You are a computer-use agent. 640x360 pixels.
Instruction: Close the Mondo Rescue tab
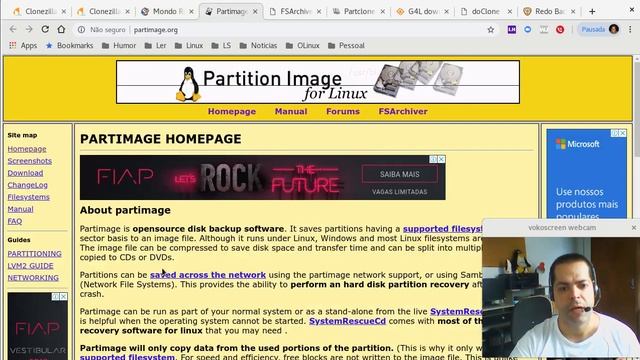[191, 11]
